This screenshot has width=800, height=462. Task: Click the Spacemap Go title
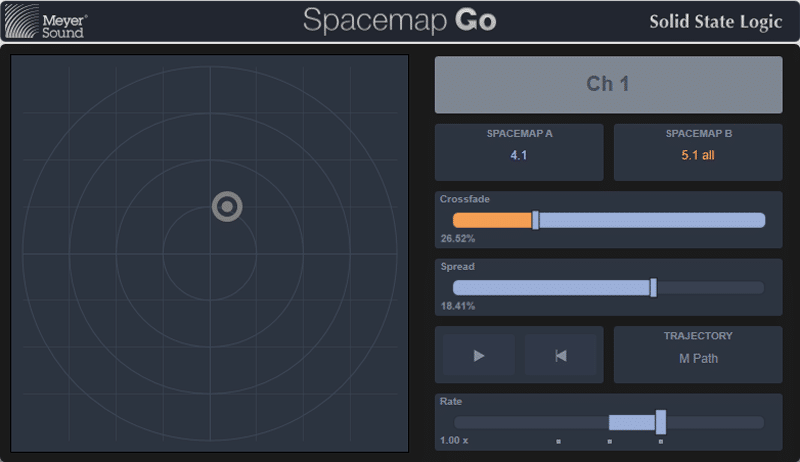(399, 21)
